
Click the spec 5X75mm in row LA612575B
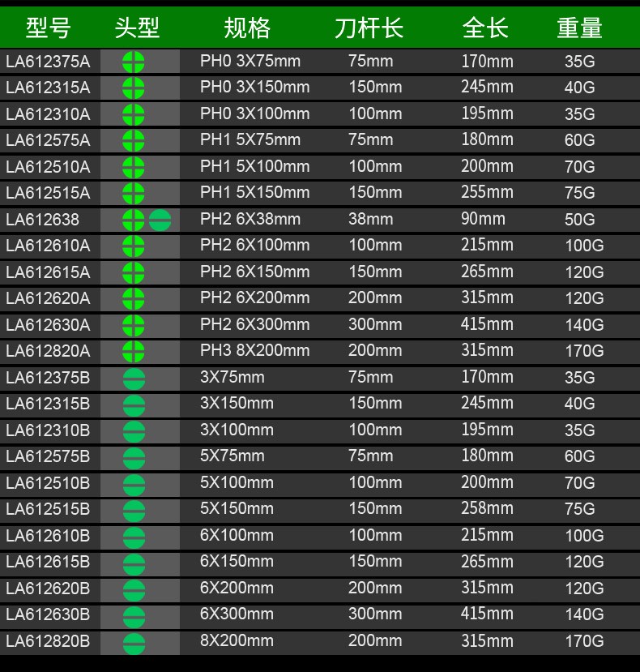[233, 456]
